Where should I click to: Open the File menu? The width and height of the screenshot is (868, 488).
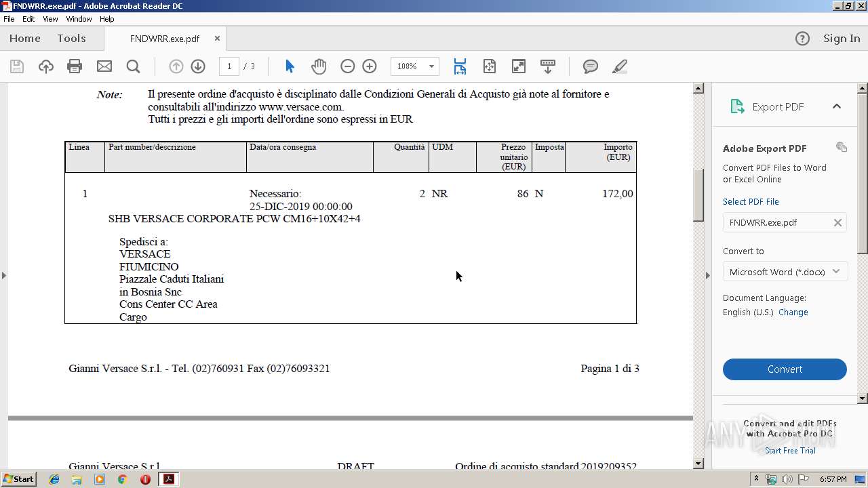(x=9, y=19)
